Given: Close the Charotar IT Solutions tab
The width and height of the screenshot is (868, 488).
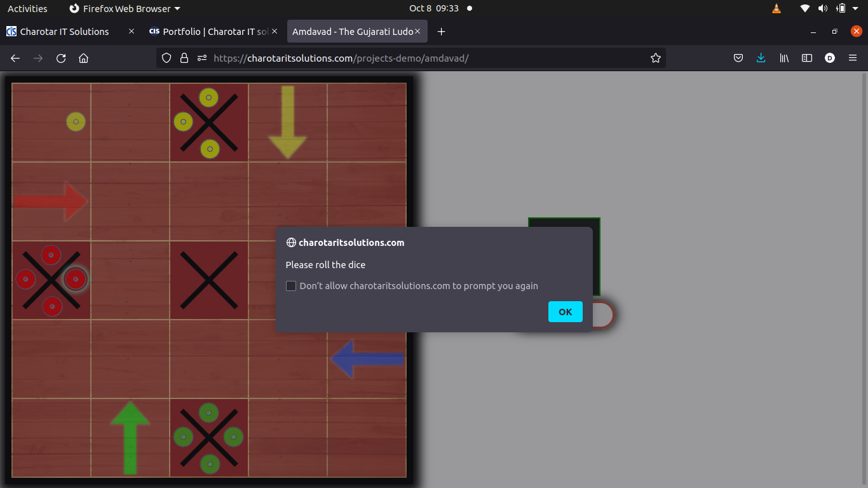Looking at the screenshot, I should 132,31.
